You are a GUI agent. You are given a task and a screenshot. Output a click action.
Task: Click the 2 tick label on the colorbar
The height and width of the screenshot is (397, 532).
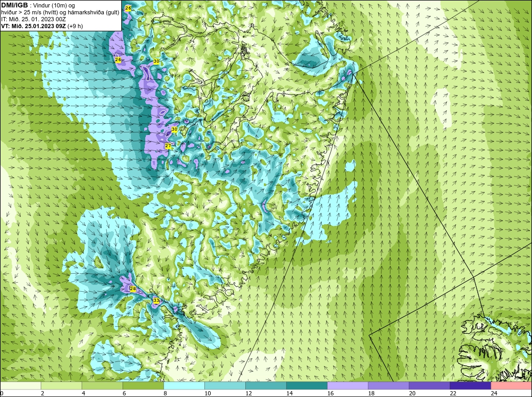coord(43,393)
